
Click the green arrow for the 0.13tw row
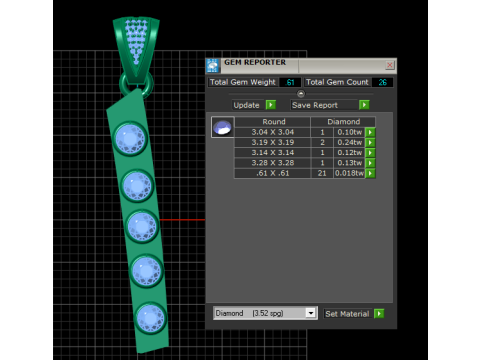[x=370, y=163]
